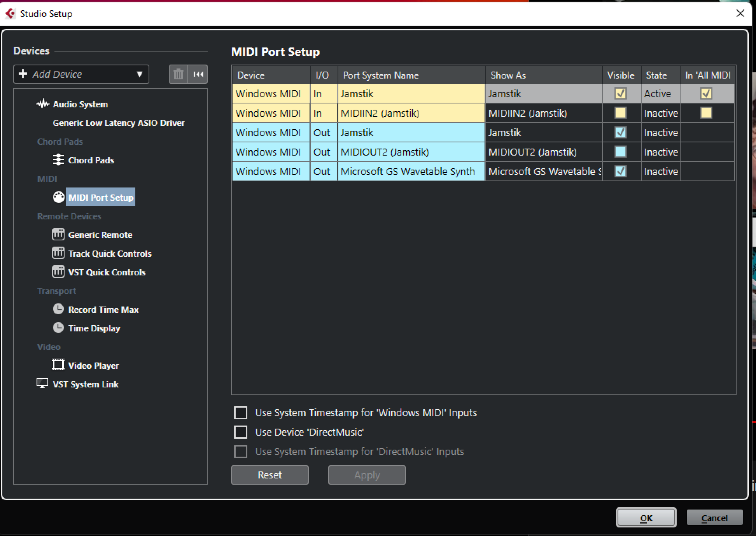Click the I/O column header
Viewport: 756px width, 536px height.
[324, 75]
